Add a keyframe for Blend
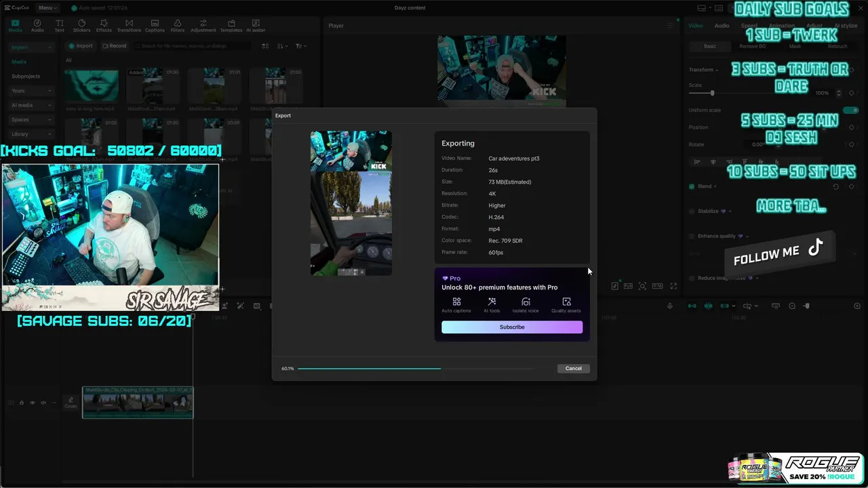 (x=852, y=186)
